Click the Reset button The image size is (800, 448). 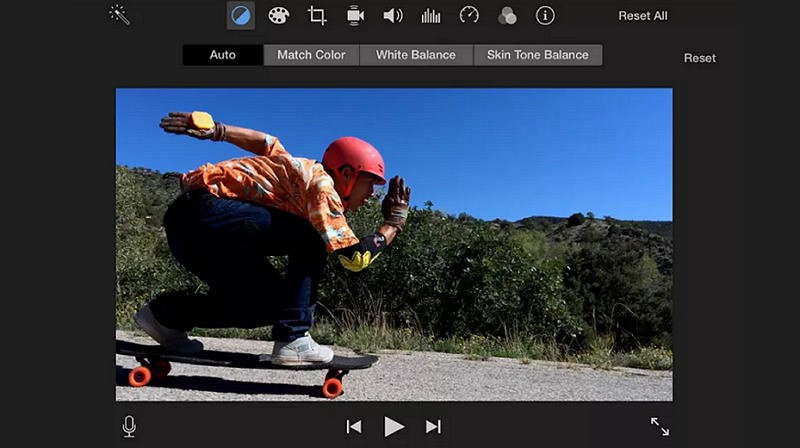pos(700,58)
